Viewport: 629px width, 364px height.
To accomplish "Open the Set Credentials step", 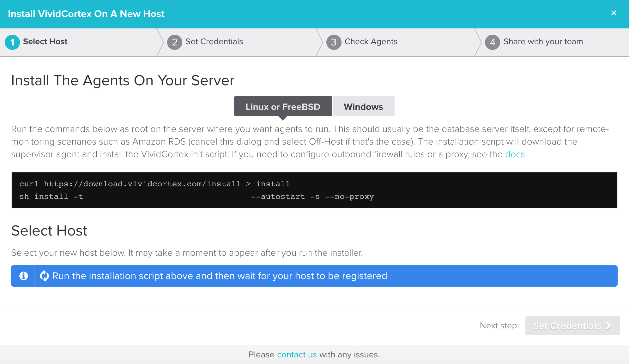I will click(214, 42).
